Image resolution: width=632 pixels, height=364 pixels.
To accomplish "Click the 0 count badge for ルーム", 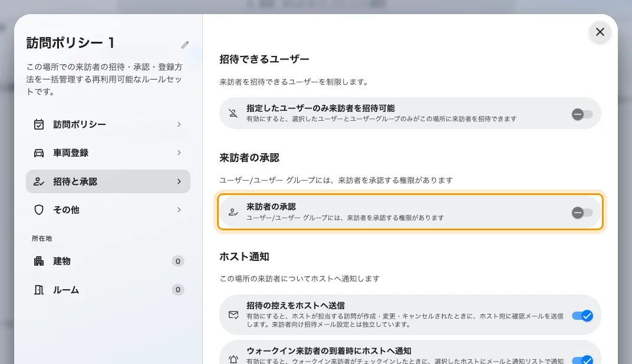I will (x=178, y=290).
